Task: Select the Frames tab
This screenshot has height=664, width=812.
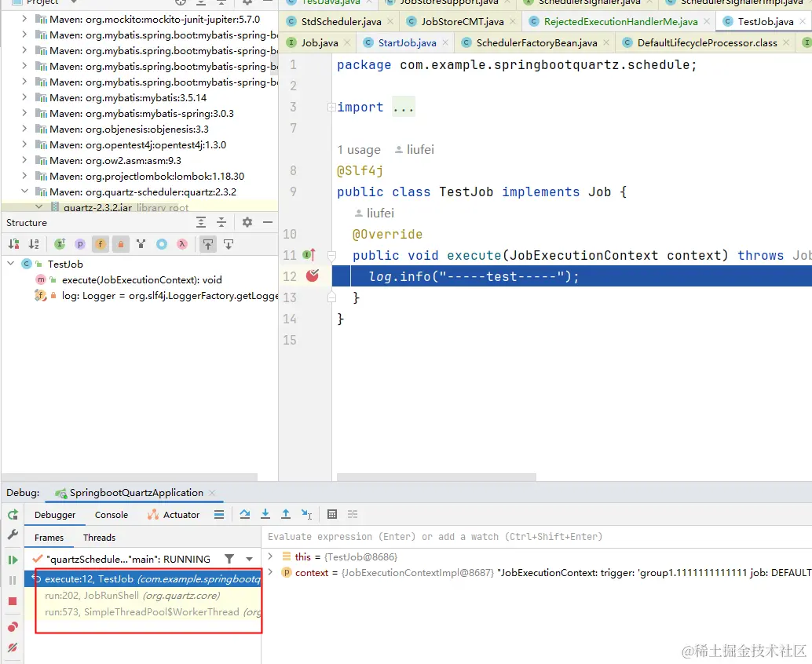Action: tap(49, 537)
